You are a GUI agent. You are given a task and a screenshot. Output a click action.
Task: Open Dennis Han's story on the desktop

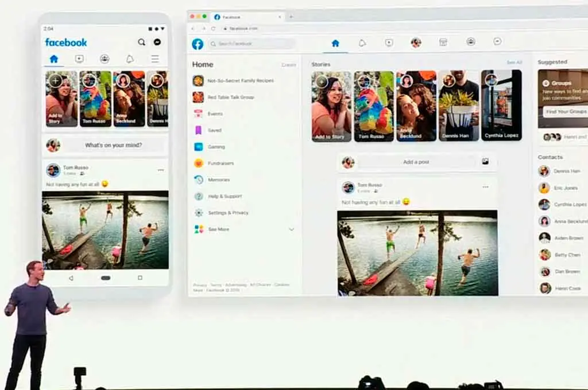point(459,106)
